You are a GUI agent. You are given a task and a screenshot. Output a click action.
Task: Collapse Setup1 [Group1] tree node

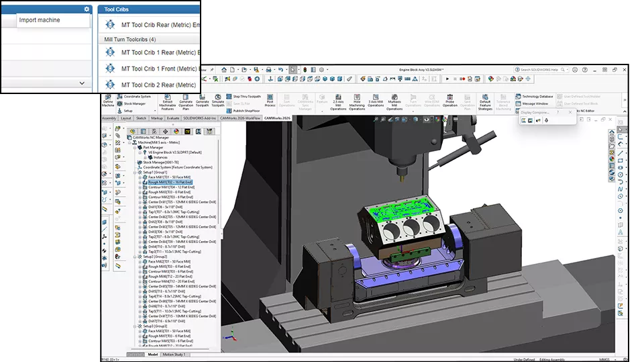(x=135, y=173)
